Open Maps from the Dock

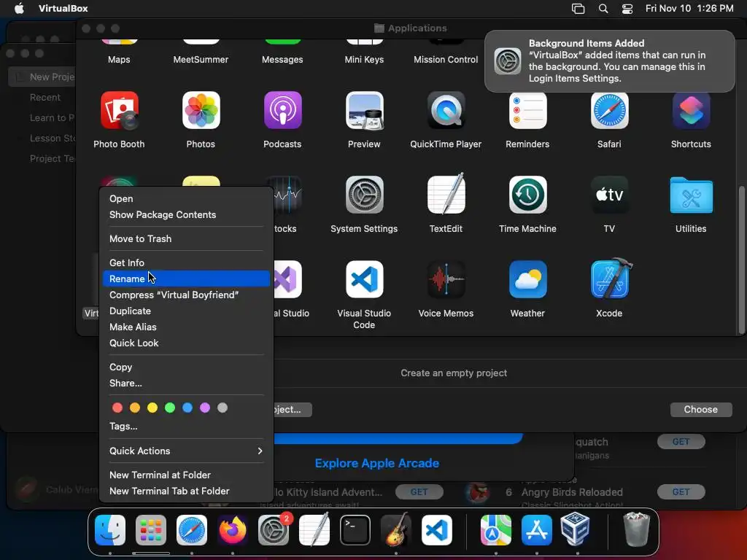[x=496, y=530]
